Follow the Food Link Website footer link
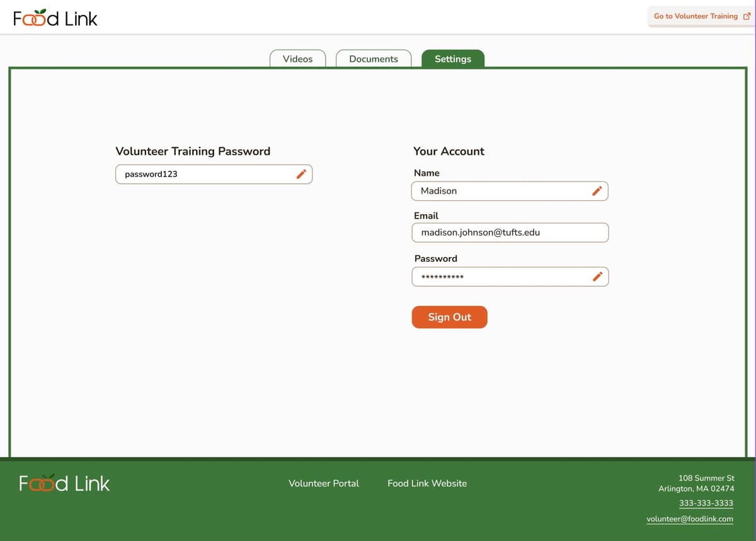Screen dimensions: 756x541 pyautogui.click(x=427, y=483)
